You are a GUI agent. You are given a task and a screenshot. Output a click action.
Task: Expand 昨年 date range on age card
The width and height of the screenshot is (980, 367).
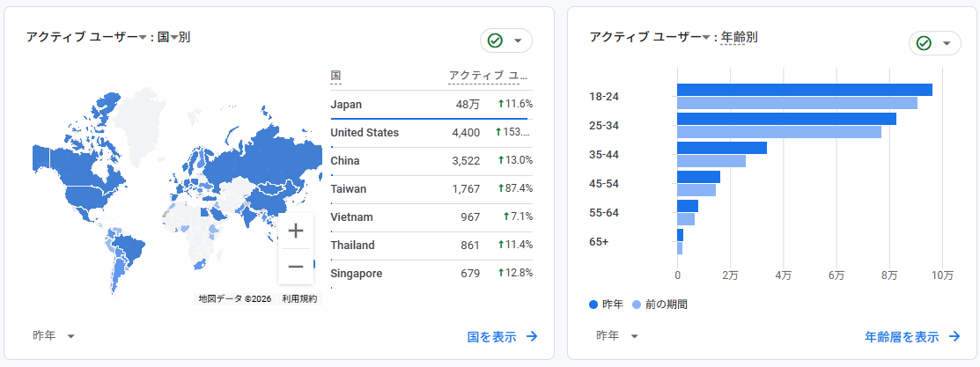pos(634,336)
